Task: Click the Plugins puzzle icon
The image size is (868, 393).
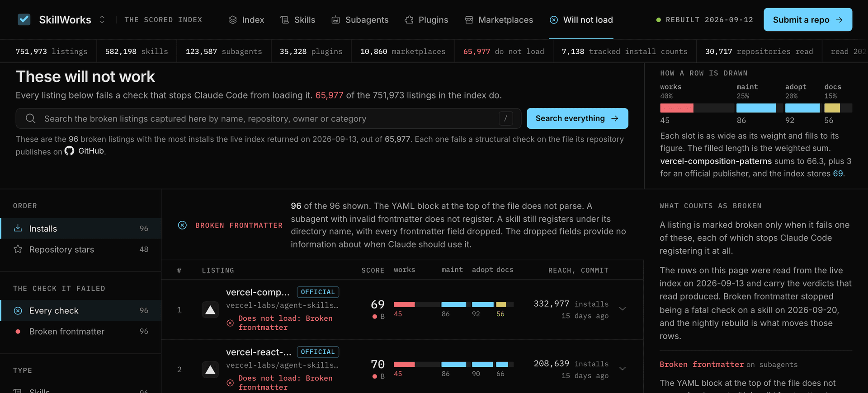Action: pyautogui.click(x=409, y=20)
